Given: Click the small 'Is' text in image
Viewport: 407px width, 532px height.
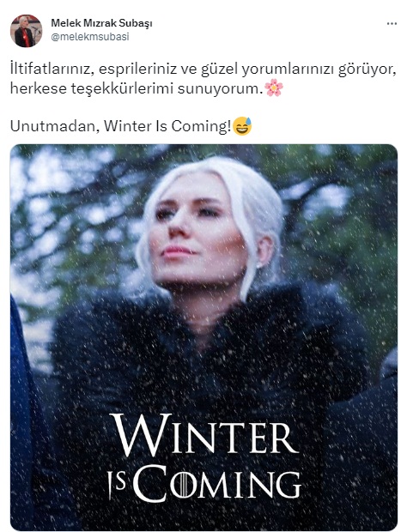Looking at the screenshot, I should (x=117, y=484).
